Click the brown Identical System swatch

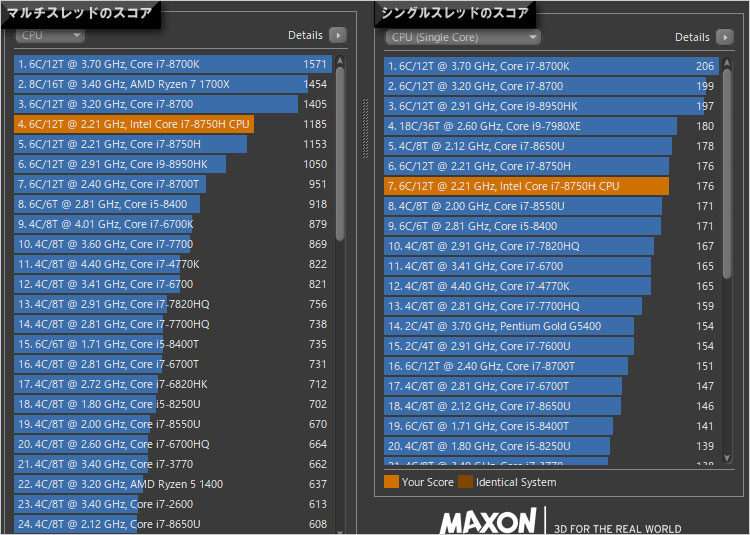[x=465, y=482]
